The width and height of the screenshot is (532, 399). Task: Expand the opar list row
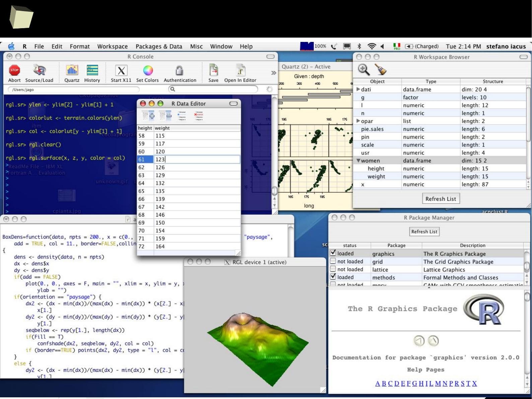[358, 121]
